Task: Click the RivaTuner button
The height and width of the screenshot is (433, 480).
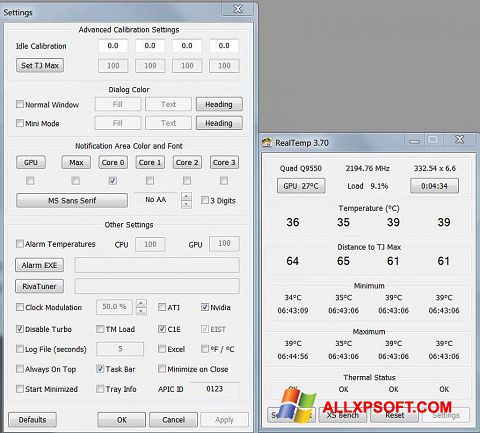Action: click(39, 286)
